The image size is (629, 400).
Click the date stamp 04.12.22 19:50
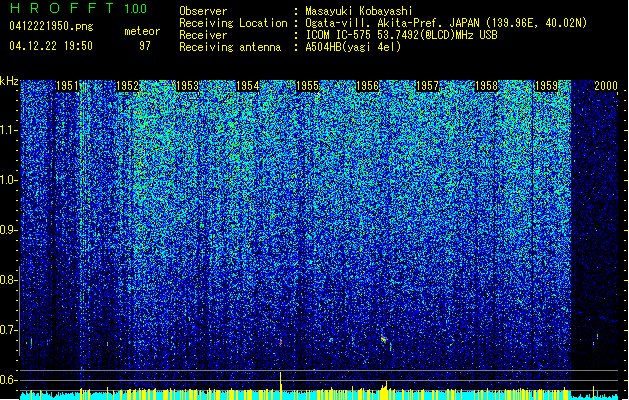51,46
